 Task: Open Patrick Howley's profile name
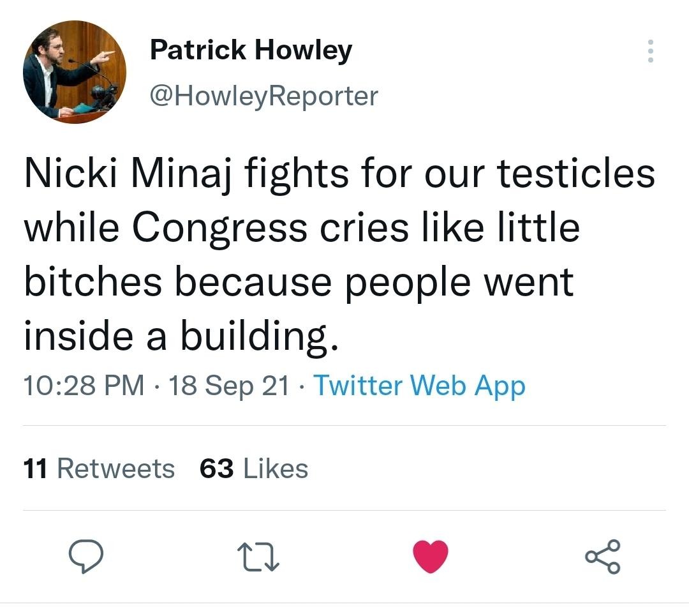point(250,50)
